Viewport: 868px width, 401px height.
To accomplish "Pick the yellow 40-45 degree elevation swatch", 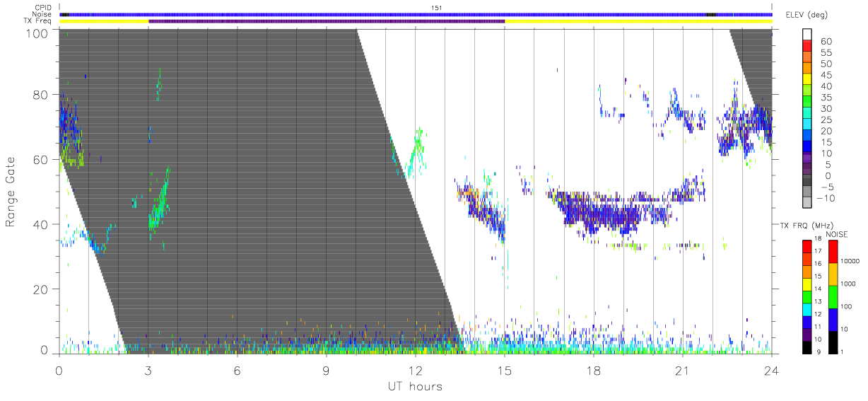I will pos(809,81).
